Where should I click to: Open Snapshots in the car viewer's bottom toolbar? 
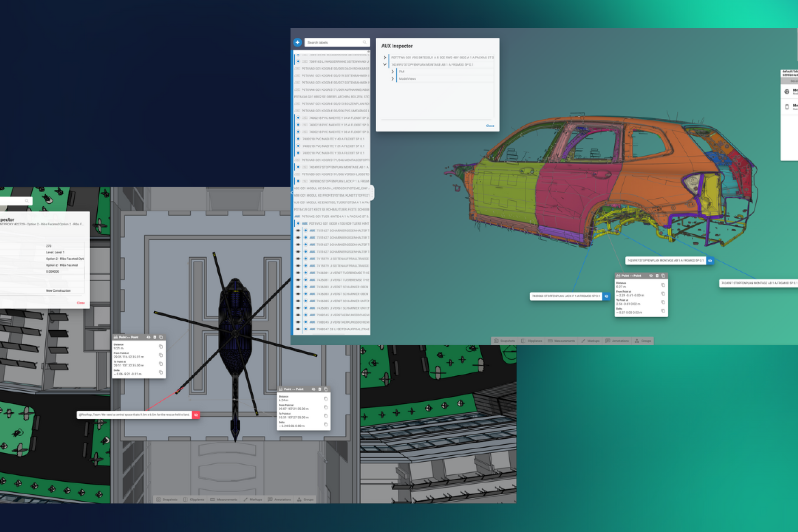point(504,341)
